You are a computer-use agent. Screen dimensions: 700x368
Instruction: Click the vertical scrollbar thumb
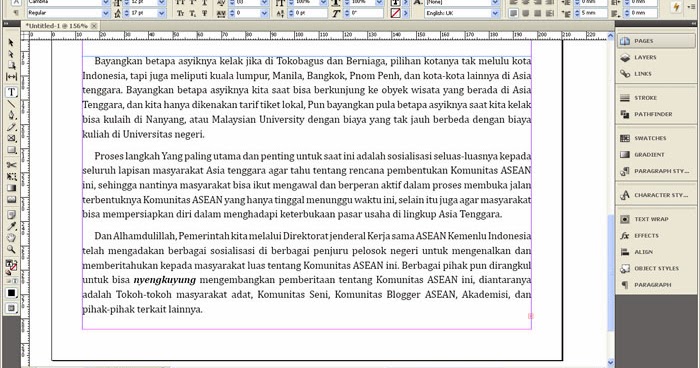point(611,273)
